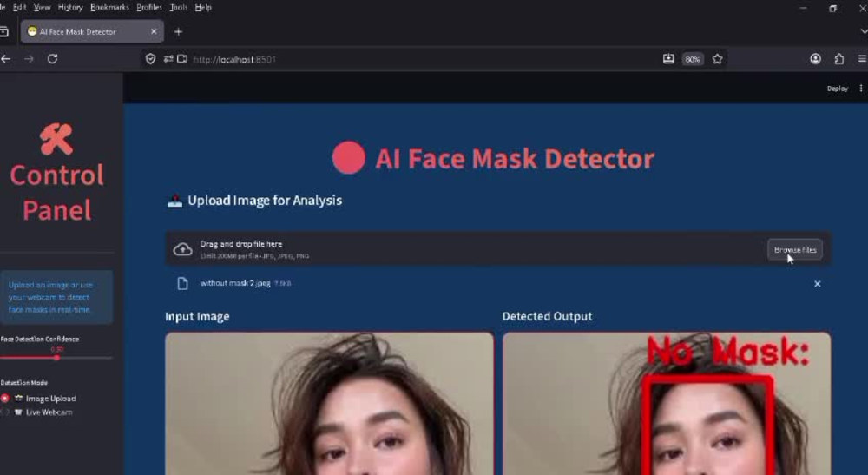
Task: Remove the uploaded without mask 2.jpeg file
Action: (x=817, y=284)
